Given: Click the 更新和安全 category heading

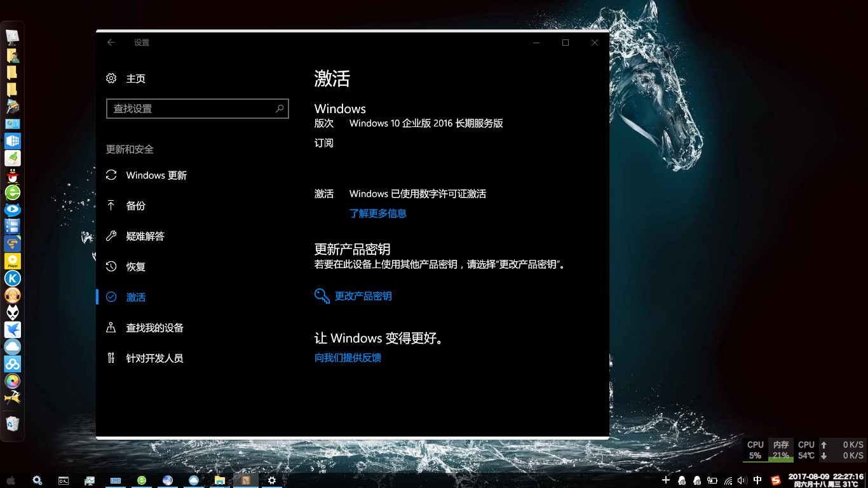Looking at the screenshot, I should [130, 149].
